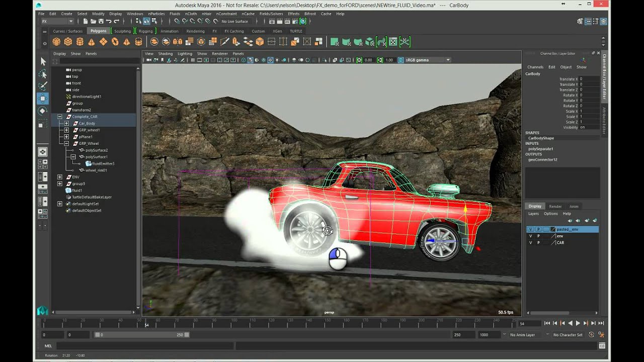Open the Autodesk Maya home icon
Image resolution: width=644 pixels, height=362 pixels.
[x=43, y=311]
